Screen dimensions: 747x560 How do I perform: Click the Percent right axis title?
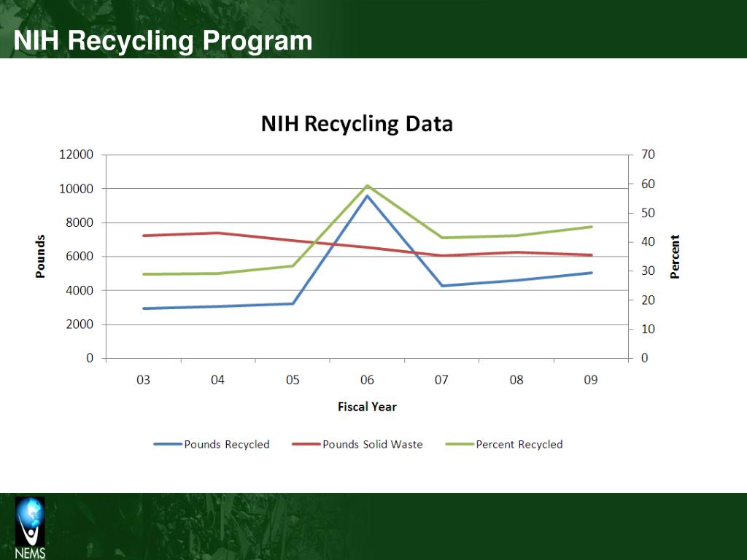click(x=675, y=256)
